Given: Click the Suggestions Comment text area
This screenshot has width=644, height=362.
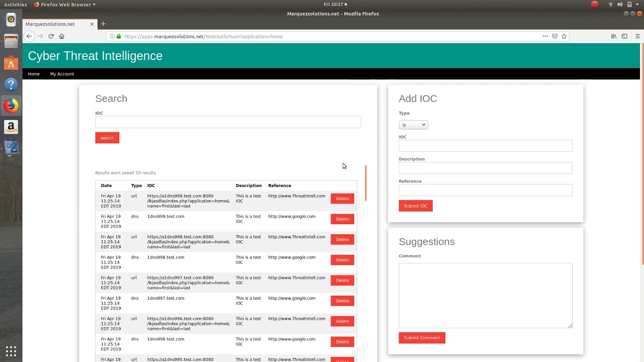Looking at the screenshot, I should click(486, 295).
